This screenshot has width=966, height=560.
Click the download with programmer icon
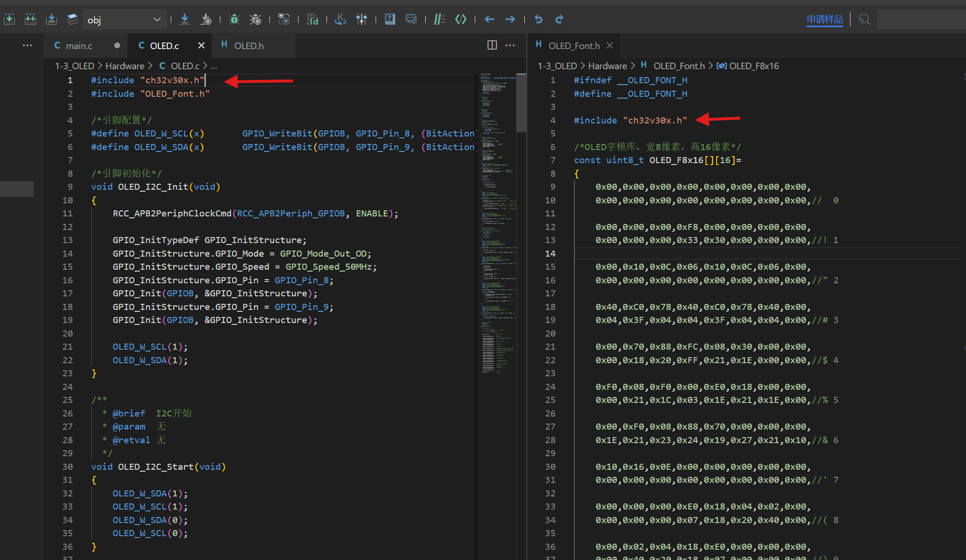pos(206,19)
